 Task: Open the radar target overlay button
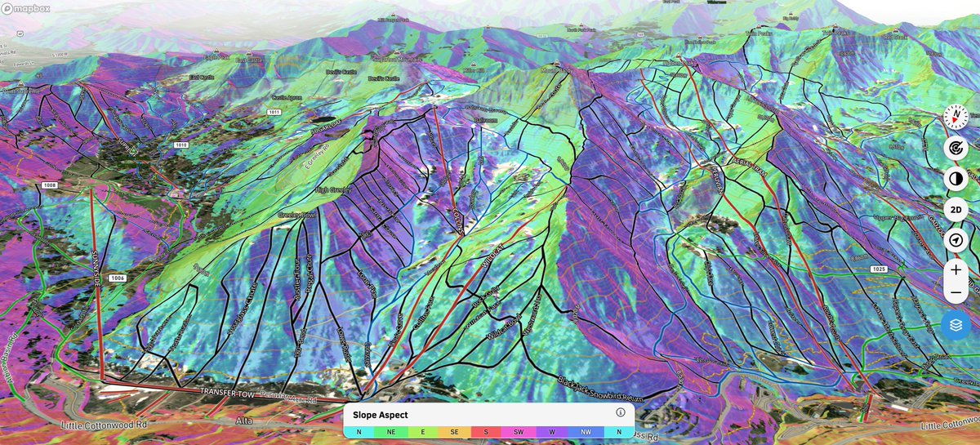(955, 148)
